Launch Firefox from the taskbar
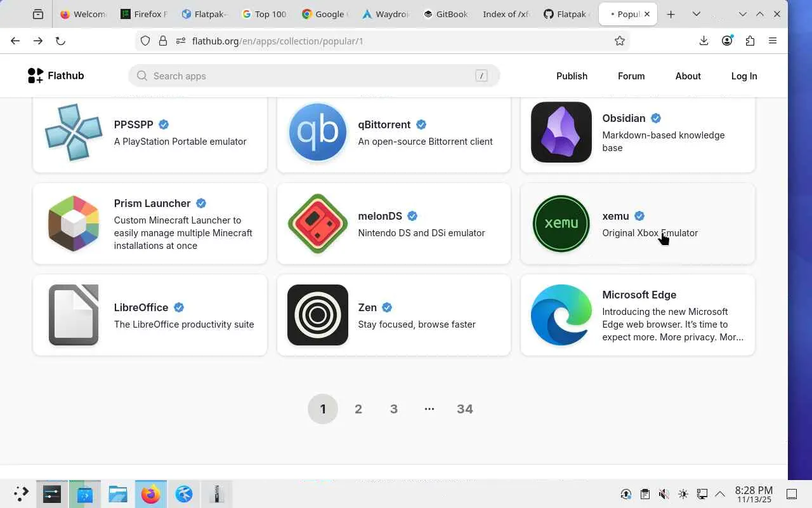 (x=151, y=494)
